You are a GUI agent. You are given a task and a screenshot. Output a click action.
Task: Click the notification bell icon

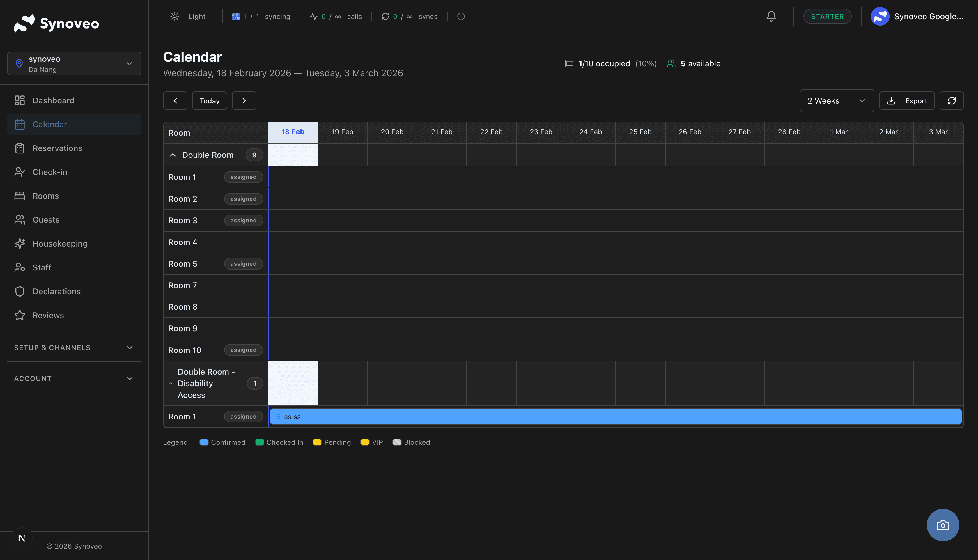[771, 16]
